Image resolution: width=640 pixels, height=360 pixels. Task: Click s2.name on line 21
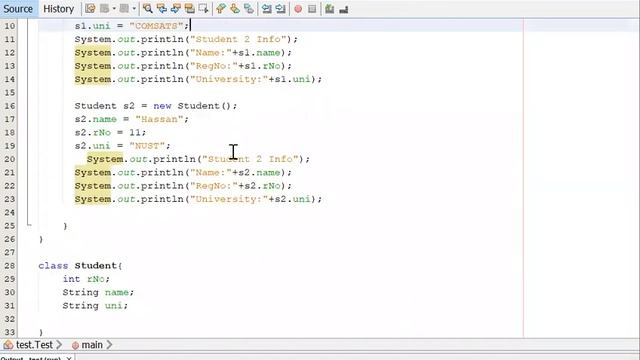[259, 173]
